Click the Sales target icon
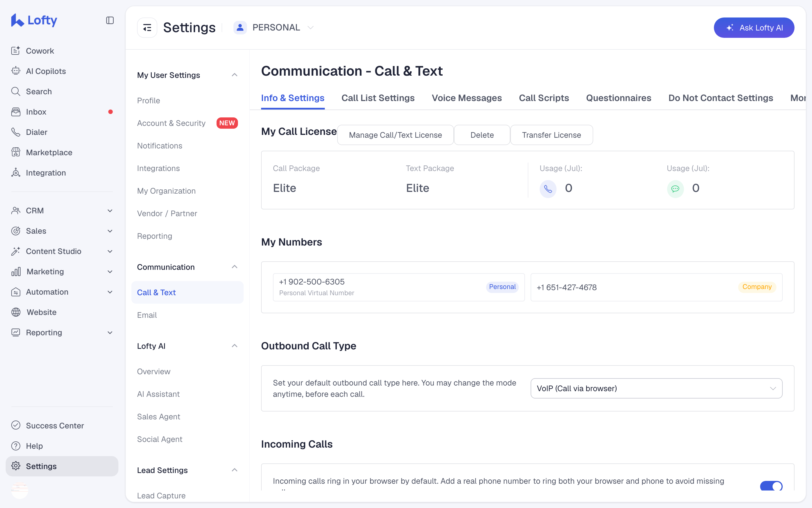Viewport: 812px width, 508px height. point(16,231)
